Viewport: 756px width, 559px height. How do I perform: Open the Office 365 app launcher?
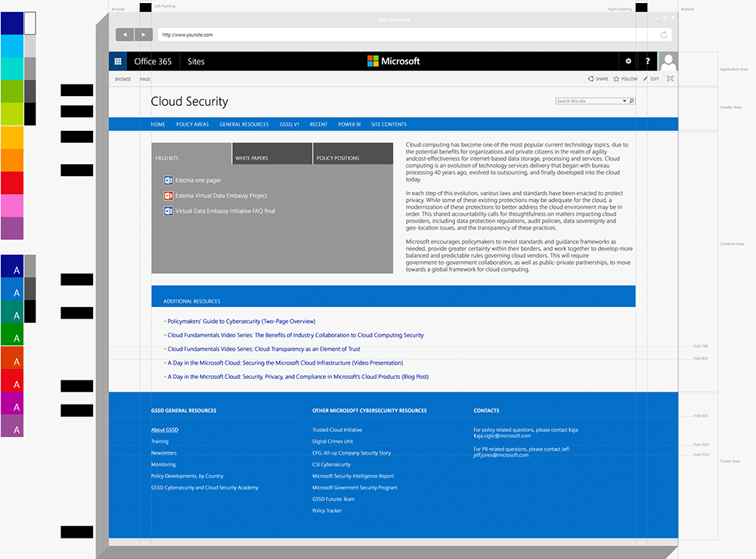[x=118, y=61]
